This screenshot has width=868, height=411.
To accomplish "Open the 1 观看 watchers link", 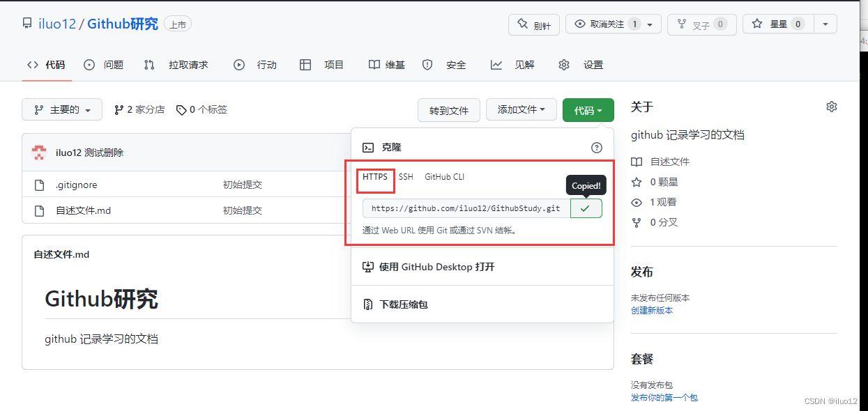I will 654,202.
